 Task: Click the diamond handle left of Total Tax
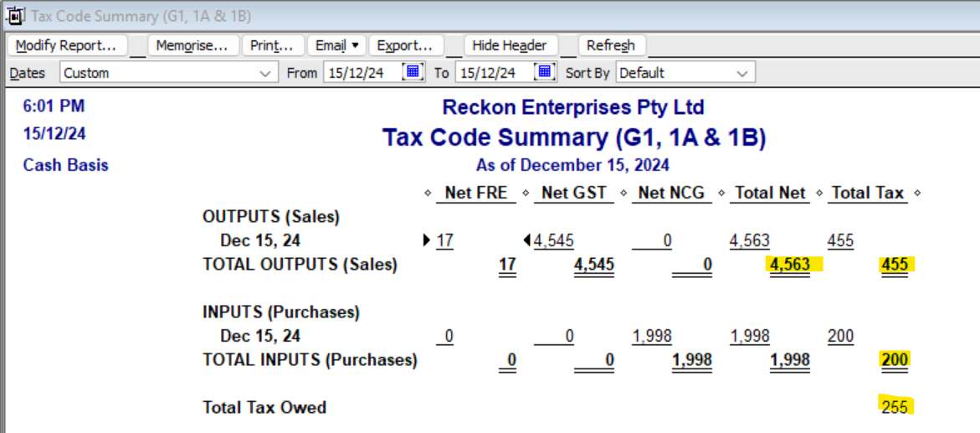point(819,193)
